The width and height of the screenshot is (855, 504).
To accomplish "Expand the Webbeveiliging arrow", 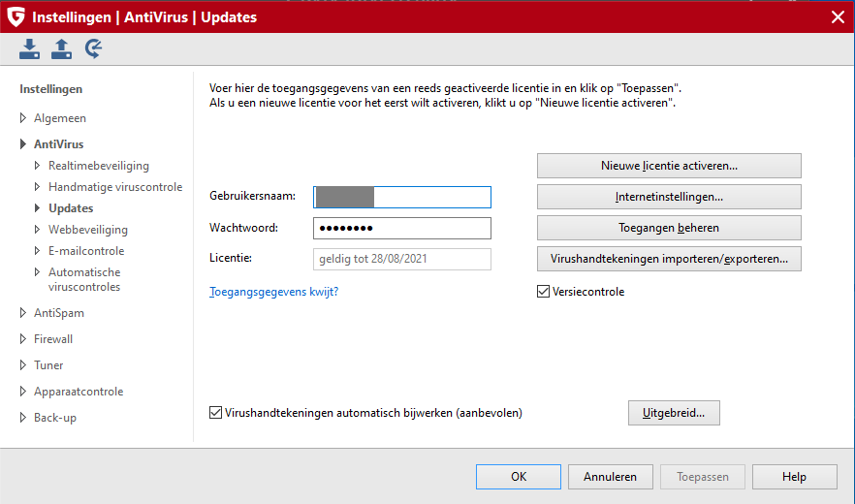I will [x=37, y=229].
